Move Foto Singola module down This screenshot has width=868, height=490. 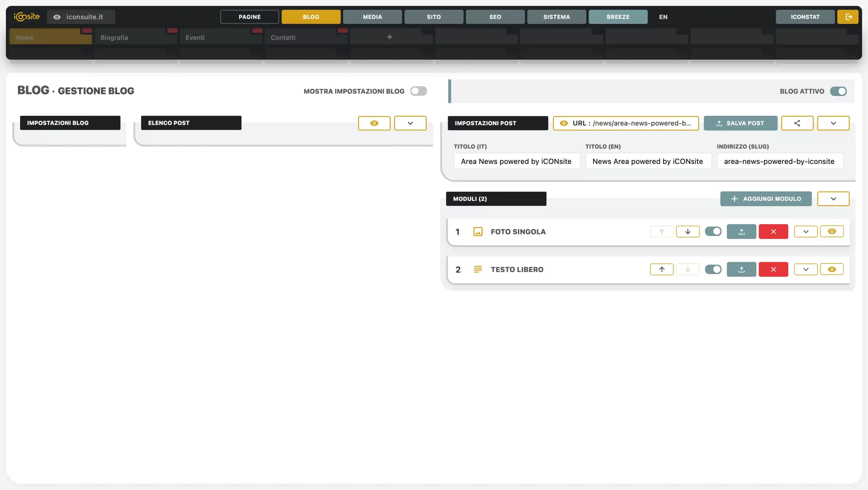[688, 232]
